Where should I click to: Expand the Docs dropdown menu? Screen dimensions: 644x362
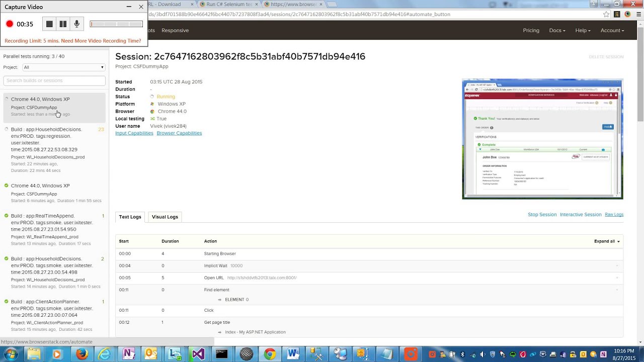tap(557, 30)
